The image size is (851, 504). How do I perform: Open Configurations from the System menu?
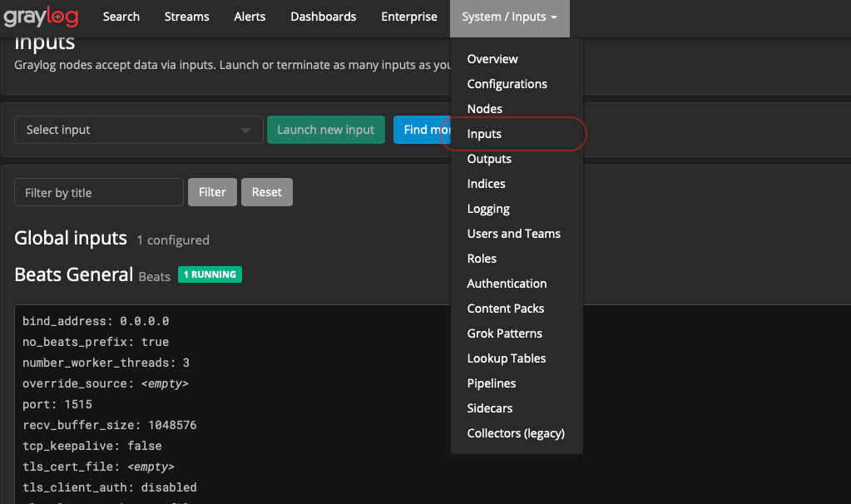coord(507,83)
